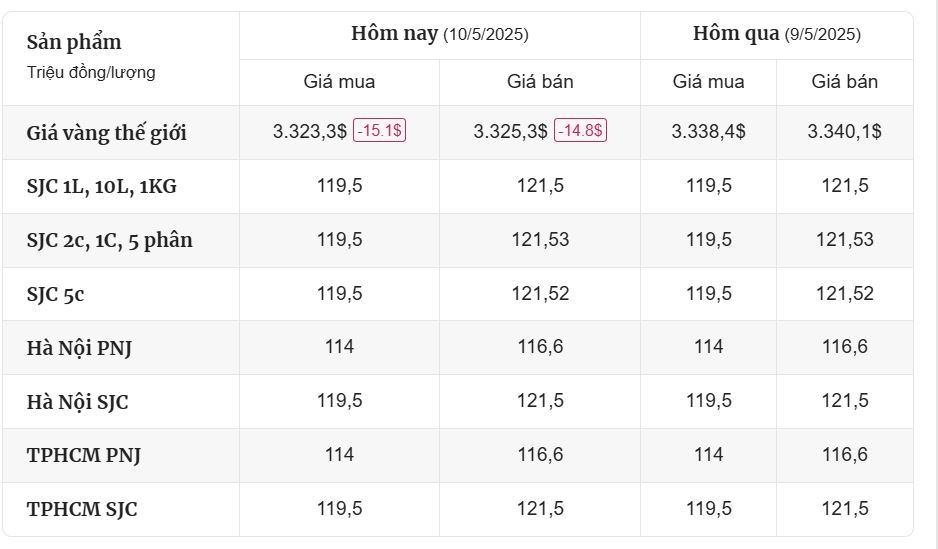Image resolution: width=938 pixels, height=549 pixels.
Task: Select the SJC 5c row label
Action: click(55, 294)
